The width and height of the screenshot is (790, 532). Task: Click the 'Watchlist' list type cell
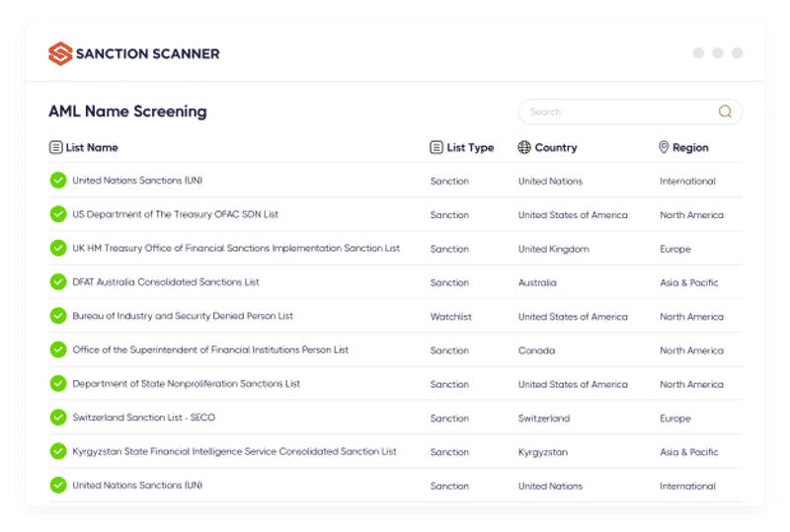pos(451,317)
